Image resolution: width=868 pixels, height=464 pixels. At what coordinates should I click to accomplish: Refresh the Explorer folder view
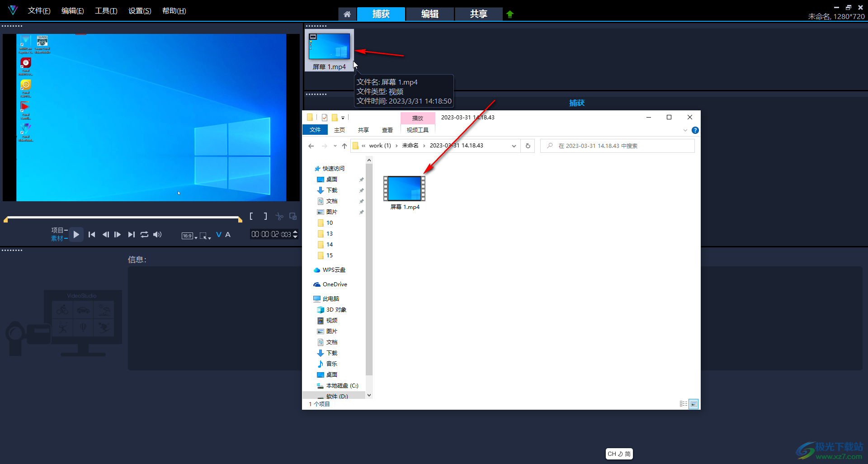point(528,146)
